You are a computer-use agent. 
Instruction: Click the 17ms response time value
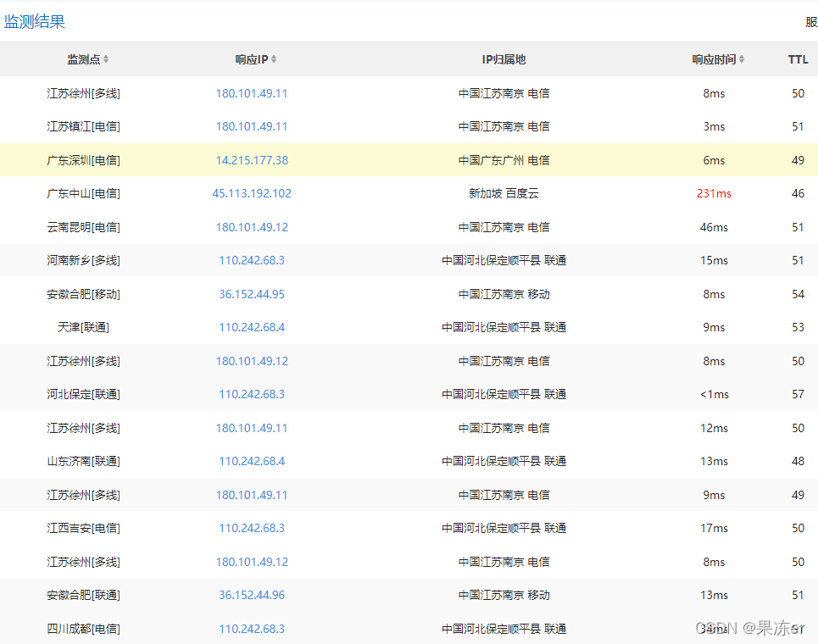pos(714,528)
